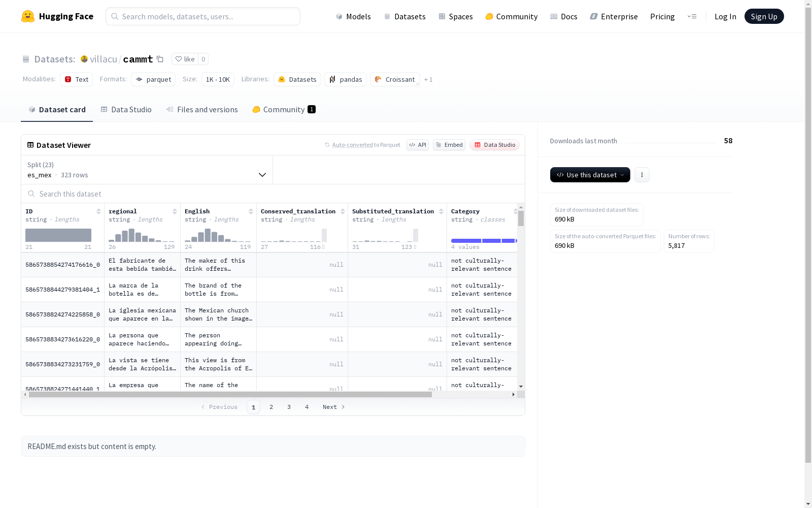
Task: Click the horizontal scrollbar of the data table
Action: [230, 394]
